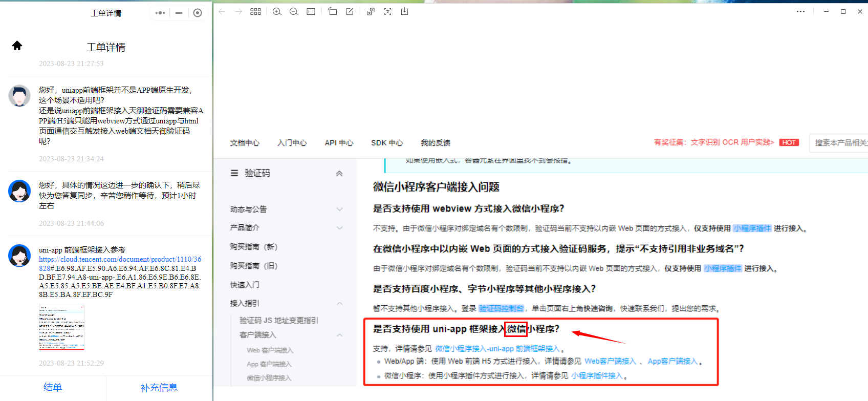Open the Web客户端接入 link in the answer
This screenshot has width=868, height=401.
[610, 362]
